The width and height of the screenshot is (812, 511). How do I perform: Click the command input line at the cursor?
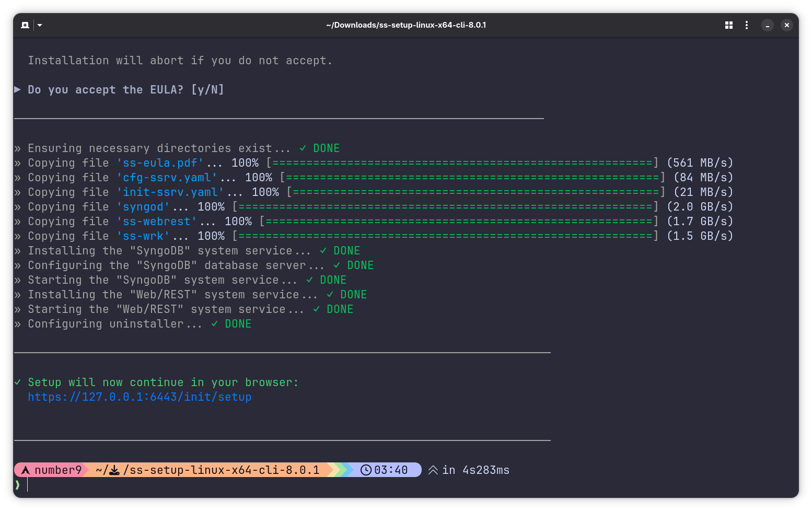[x=406, y=485]
